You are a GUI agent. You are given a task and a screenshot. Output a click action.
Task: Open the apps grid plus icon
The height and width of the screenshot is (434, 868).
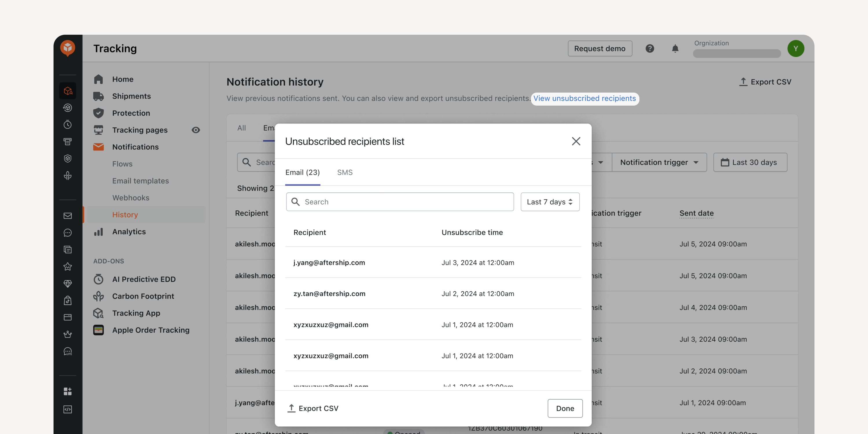68,391
